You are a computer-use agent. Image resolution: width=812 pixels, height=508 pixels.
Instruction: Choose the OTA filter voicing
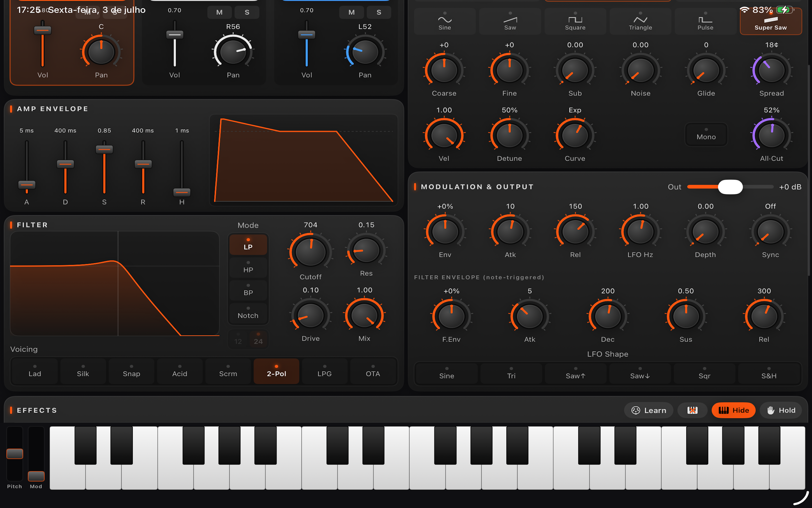click(x=373, y=371)
